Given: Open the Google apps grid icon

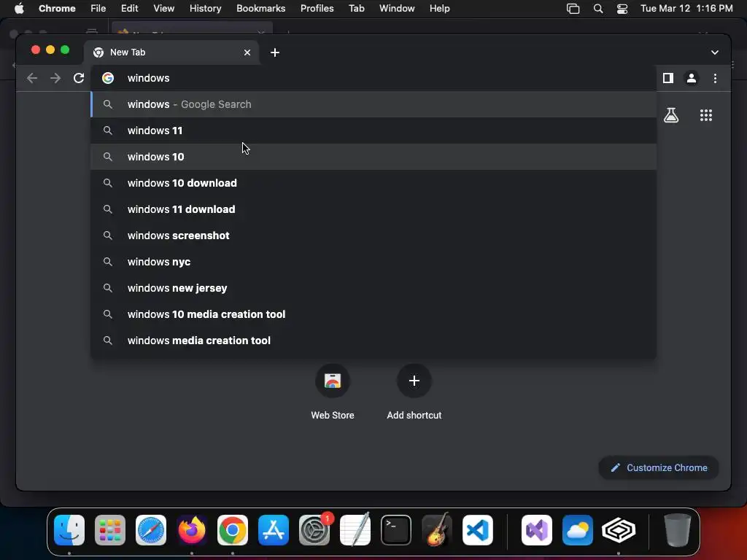Looking at the screenshot, I should (705, 115).
